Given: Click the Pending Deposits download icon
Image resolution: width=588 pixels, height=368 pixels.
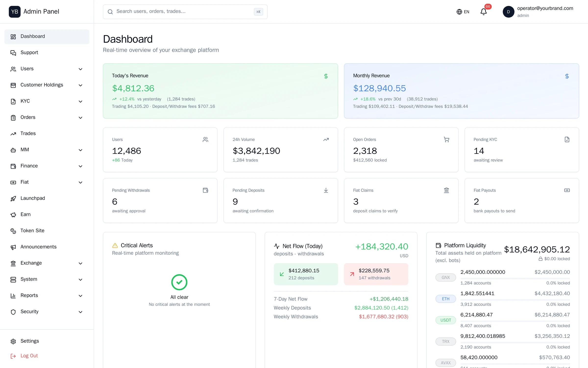Looking at the screenshot, I should (x=326, y=190).
